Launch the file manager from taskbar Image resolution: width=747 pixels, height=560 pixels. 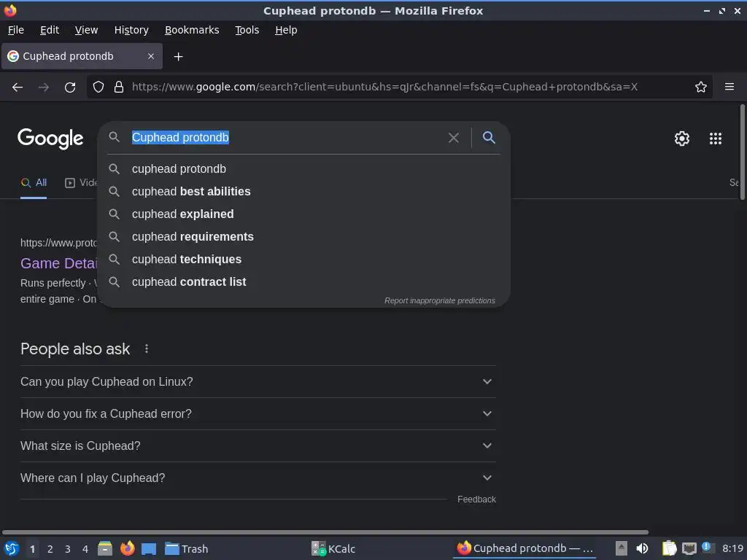coord(105,548)
